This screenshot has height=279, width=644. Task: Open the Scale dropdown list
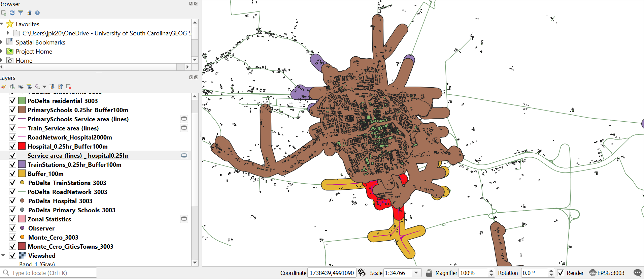point(416,273)
